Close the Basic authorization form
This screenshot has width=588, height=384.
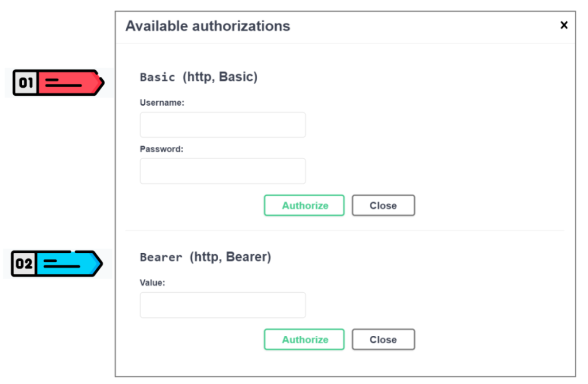click(383, 205)
